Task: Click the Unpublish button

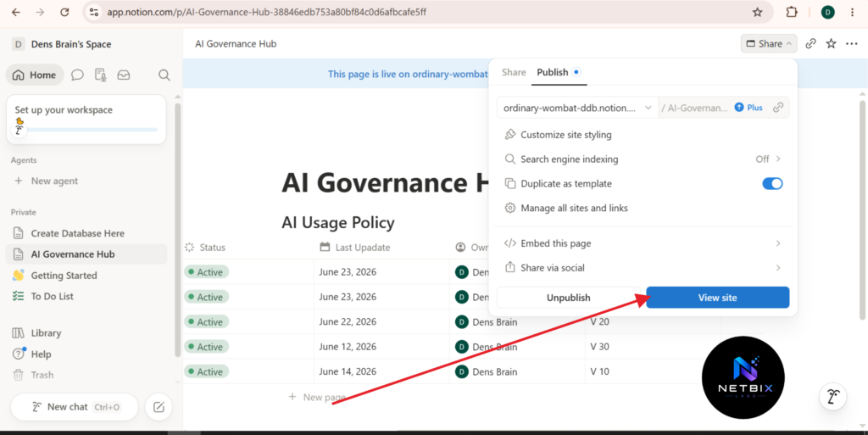Action: (x=569, y=297)
